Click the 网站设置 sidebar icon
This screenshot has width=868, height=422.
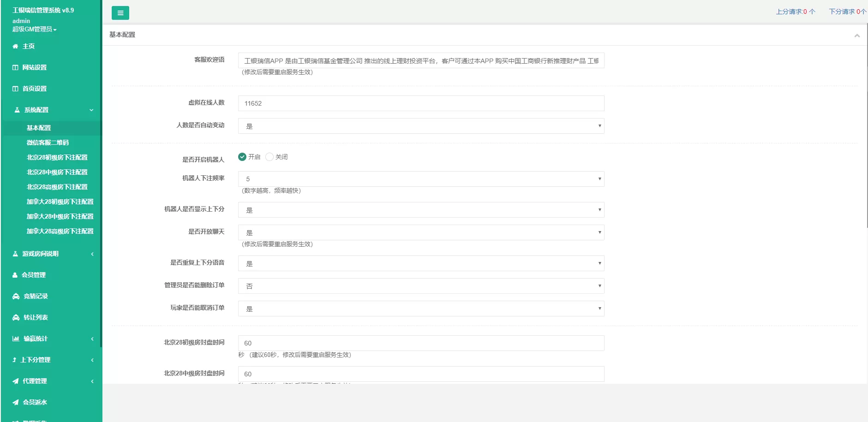(15, 67)
